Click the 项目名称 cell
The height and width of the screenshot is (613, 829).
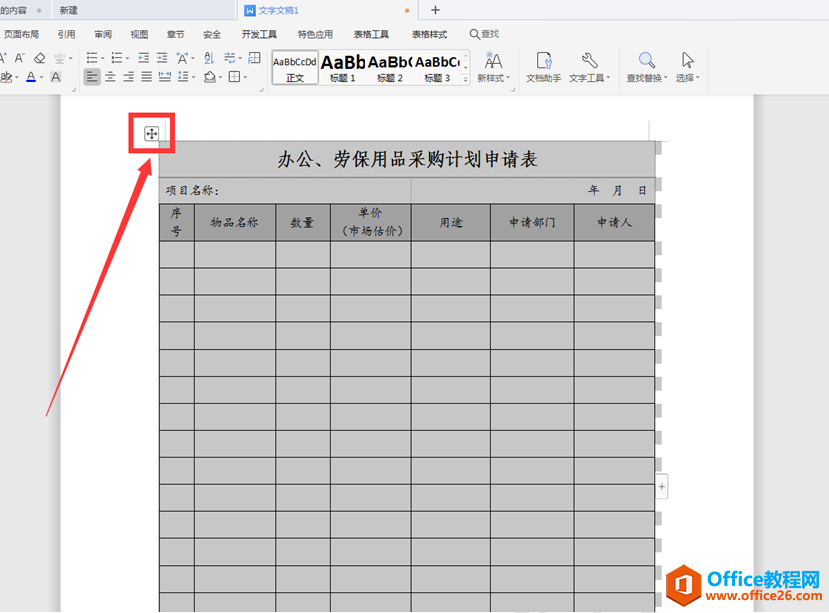pyautogui.click(x=285, y=190)
